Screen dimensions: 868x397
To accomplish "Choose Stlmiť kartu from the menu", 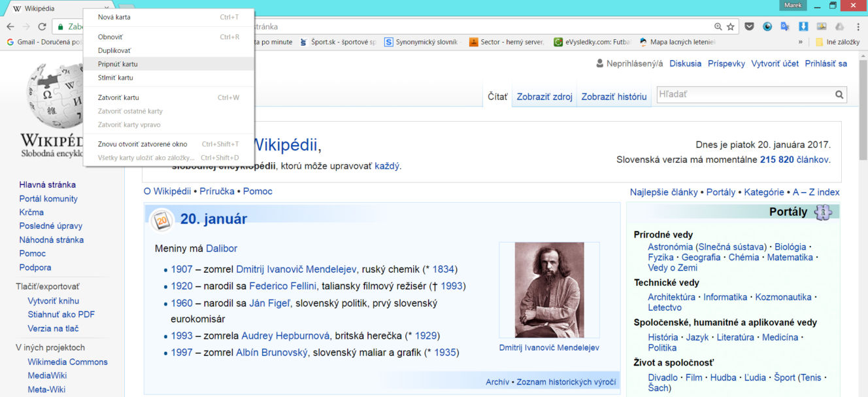I will pos(169,78).
